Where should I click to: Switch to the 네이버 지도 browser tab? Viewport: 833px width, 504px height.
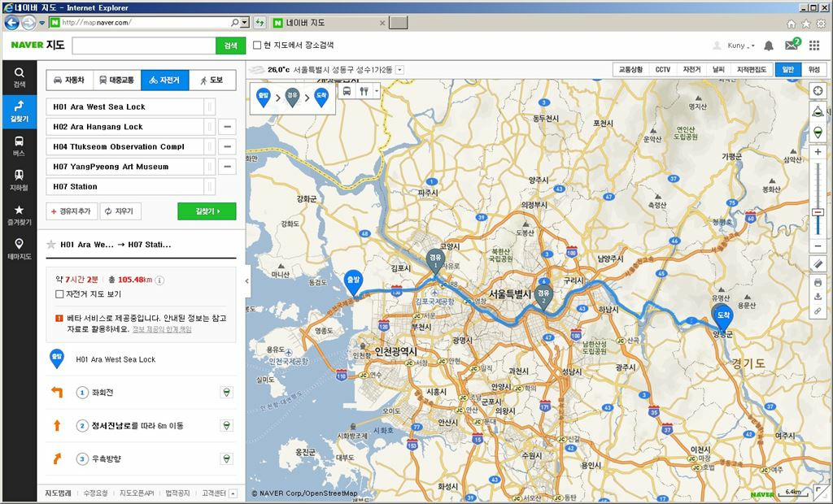[329, 23]
